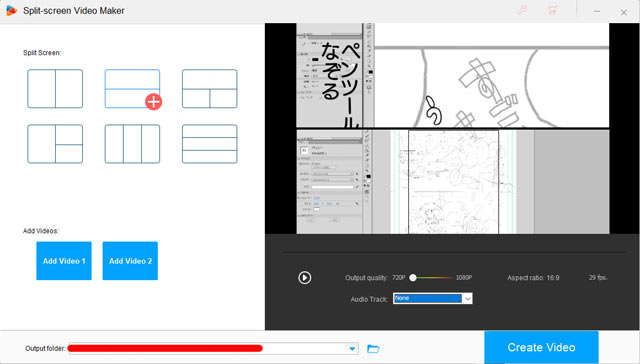Open the output folder path dropdown
Viewport: 640px width, 364px height.
(x=352, y=348)
